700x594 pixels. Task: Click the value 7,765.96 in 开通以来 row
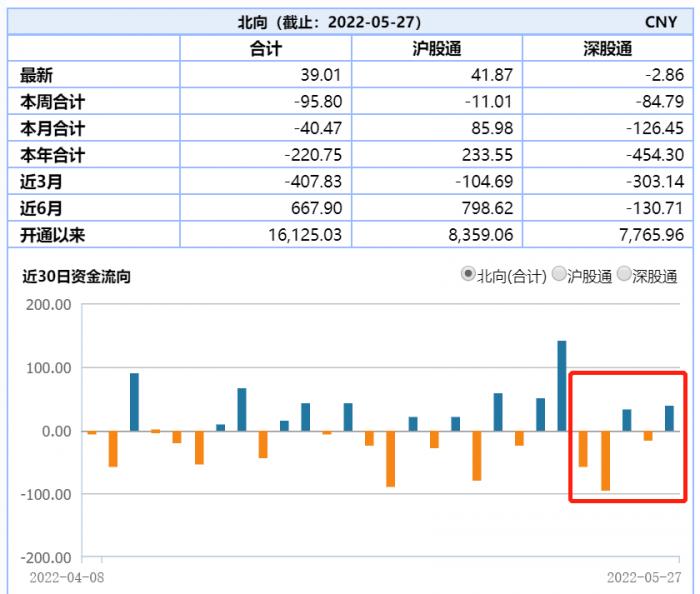click(652, 235)
